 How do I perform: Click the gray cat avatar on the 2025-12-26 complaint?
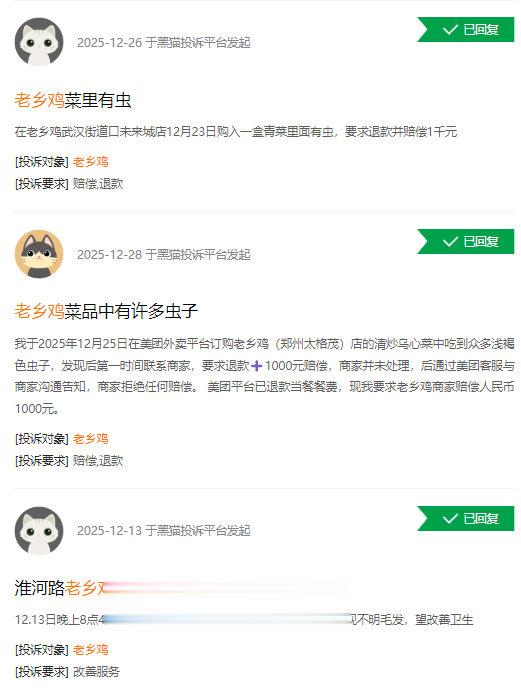[x=39, y=42]
